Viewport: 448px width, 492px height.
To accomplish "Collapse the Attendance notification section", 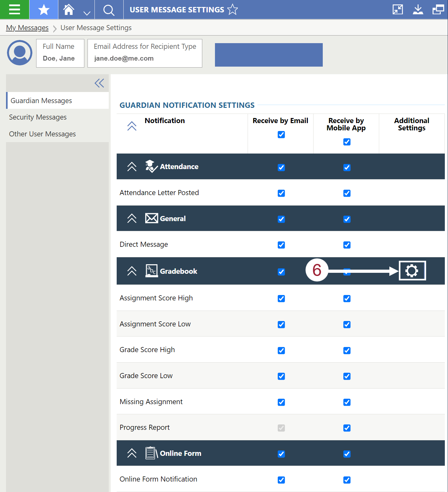I will [132, 166].
